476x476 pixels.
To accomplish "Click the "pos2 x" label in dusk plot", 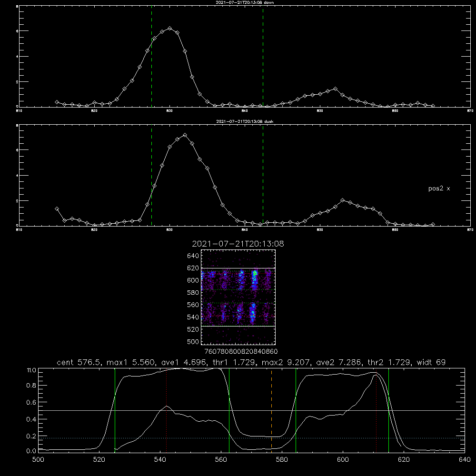I will point(439,188).
